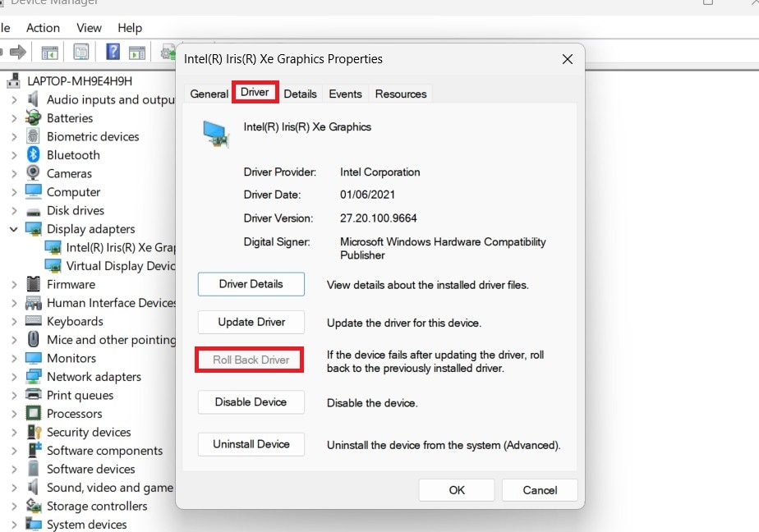Collapse the Display adapters node
This screenshot has height=532, width=759.
point(14,229)
